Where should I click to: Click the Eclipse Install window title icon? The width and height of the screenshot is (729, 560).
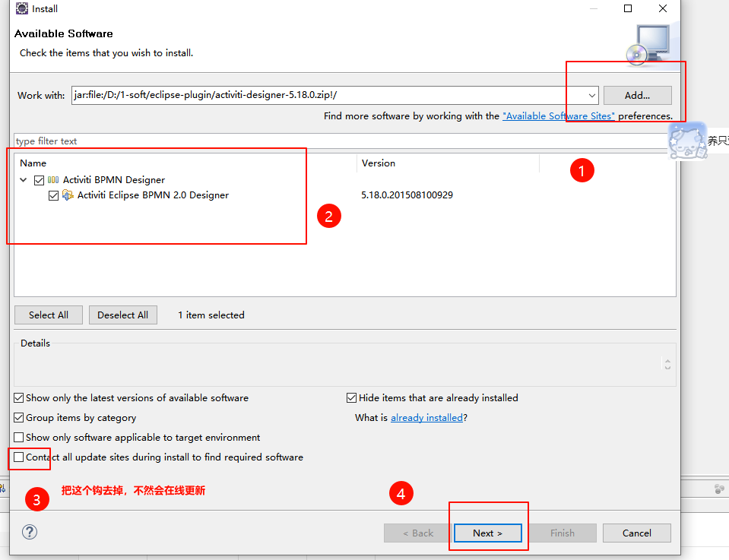coord(22,8)
